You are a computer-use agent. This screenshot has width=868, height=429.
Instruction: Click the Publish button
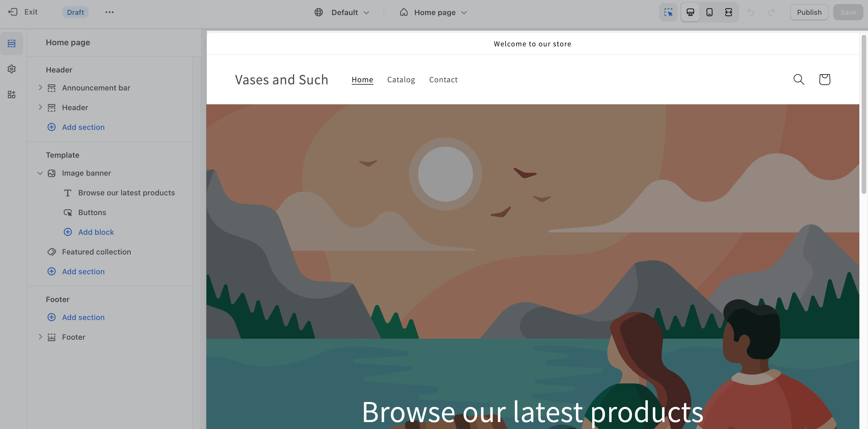click(x=809, y=12)
